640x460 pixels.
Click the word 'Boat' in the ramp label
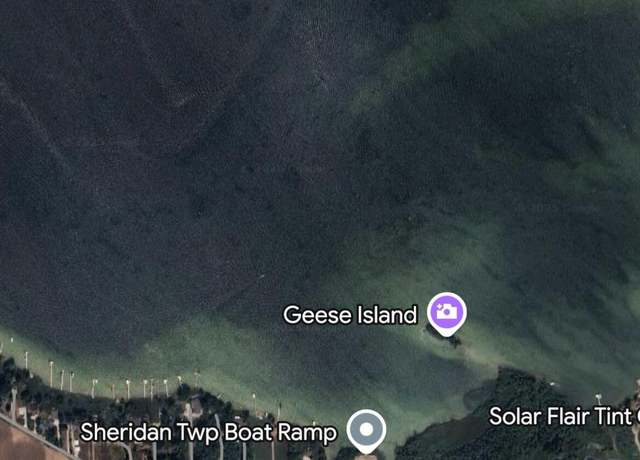(x=249, y=433)
